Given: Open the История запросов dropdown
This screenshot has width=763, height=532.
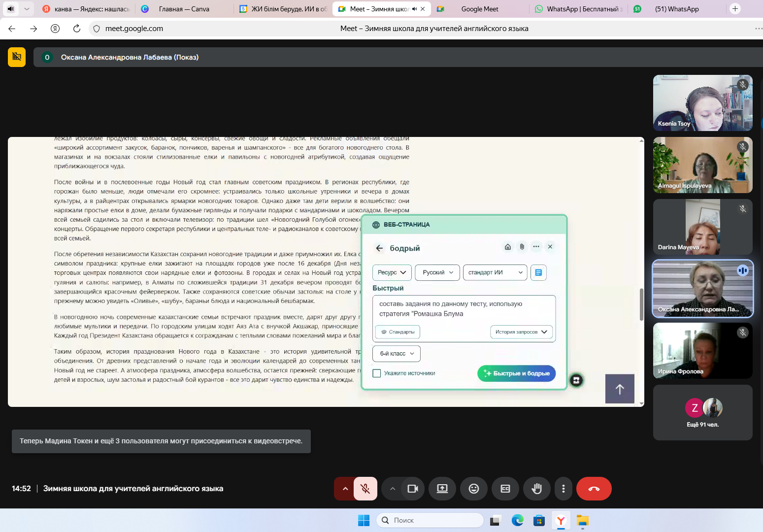Looking at the screenshot, I should point(521,332).
